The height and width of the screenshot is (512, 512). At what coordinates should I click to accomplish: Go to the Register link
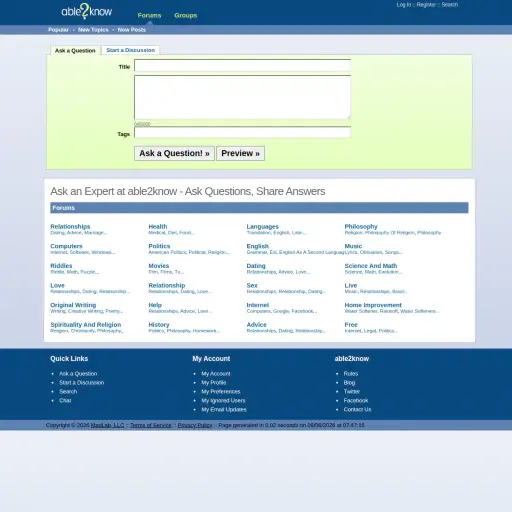point(426,5)
